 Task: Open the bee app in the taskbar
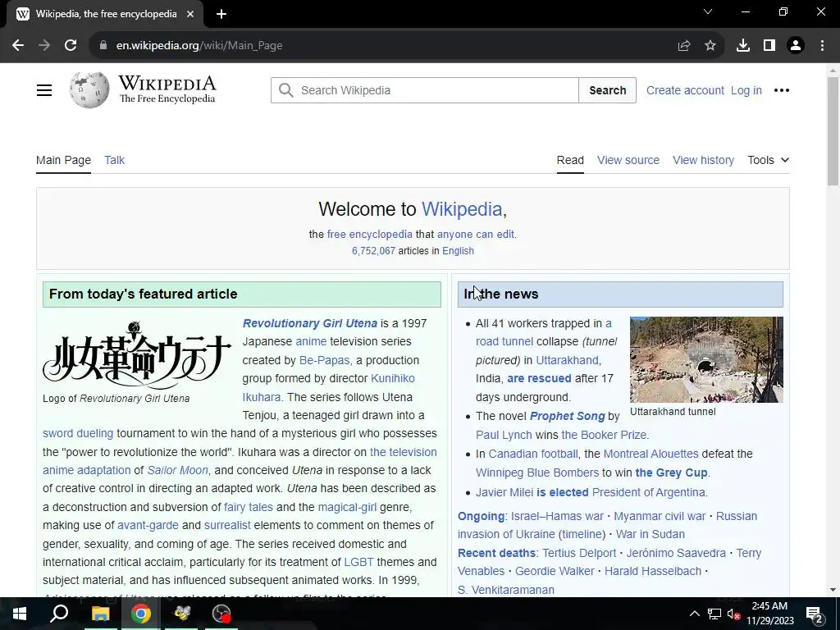[x=182, y=614]
